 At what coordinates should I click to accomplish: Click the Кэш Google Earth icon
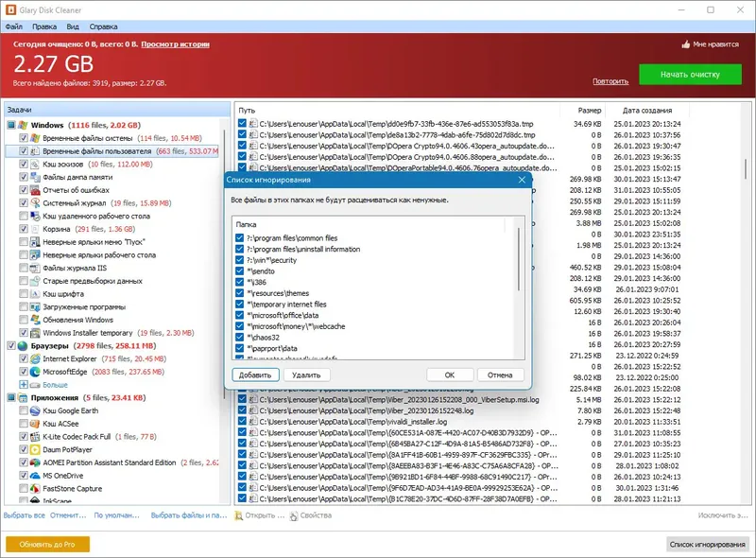pos(35,410)
